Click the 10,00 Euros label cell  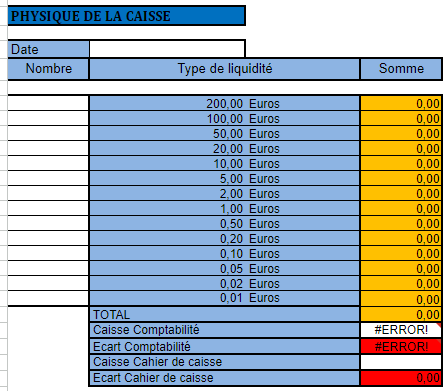coord(225,163)
